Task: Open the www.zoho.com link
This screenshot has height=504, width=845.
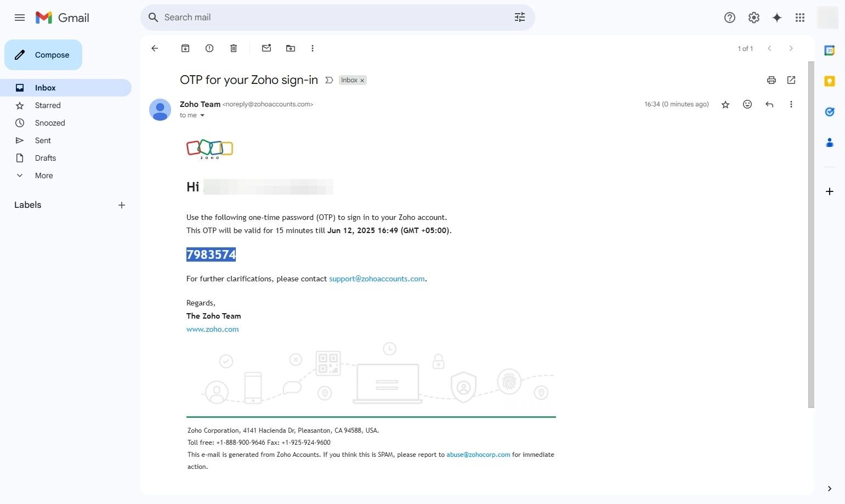Action: pyautogui.click(x=213, y=329)
